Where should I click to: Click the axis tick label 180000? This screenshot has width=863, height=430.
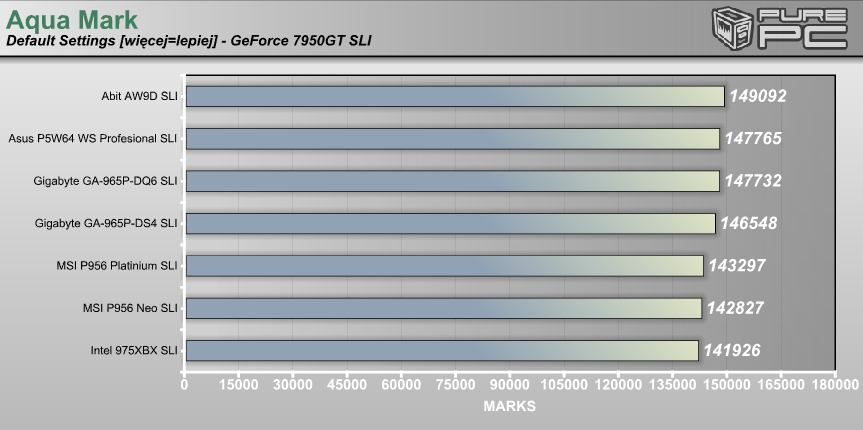pos(834,384)
